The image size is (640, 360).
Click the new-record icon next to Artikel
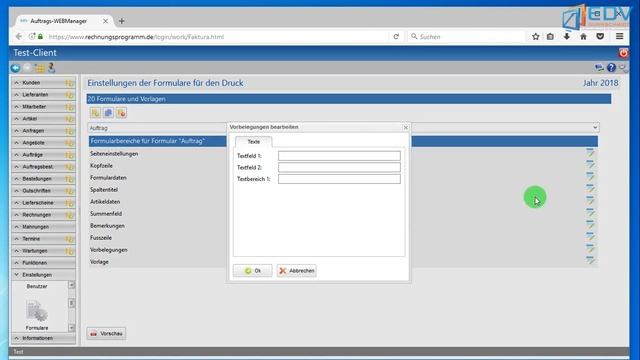(x=69, y=119)
